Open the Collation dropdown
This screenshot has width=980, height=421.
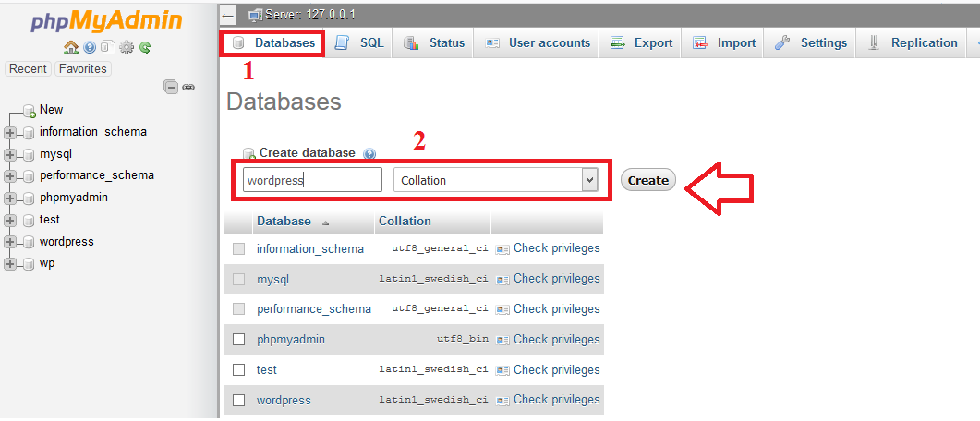click(x=497, y=180)
